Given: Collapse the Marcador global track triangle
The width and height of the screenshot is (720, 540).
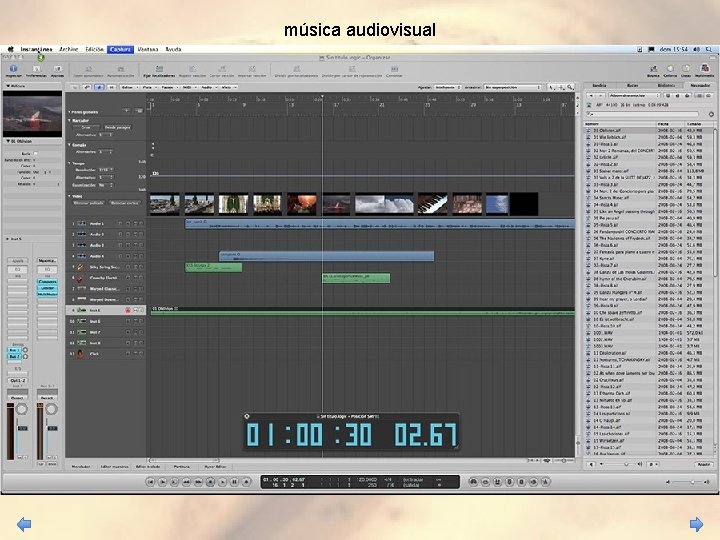Looking at the screenshot, I should point(71,120).
